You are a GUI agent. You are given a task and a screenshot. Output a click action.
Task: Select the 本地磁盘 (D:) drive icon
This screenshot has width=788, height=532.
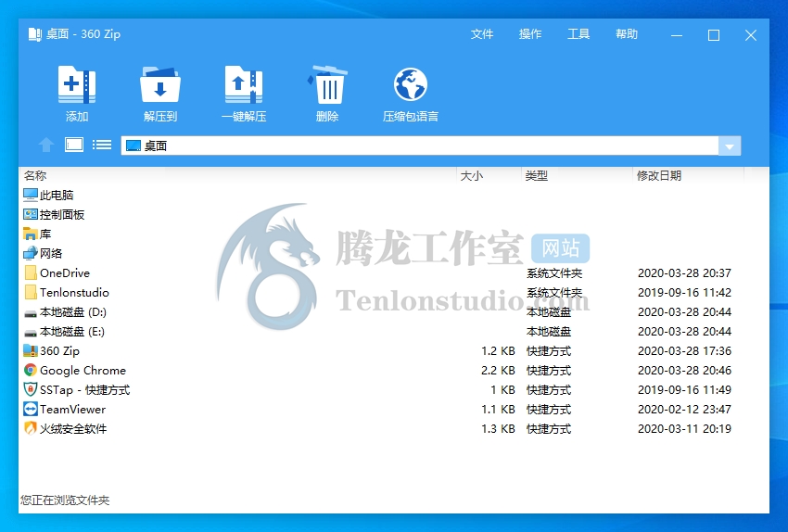pyautogui.click(x=31, y=313)
